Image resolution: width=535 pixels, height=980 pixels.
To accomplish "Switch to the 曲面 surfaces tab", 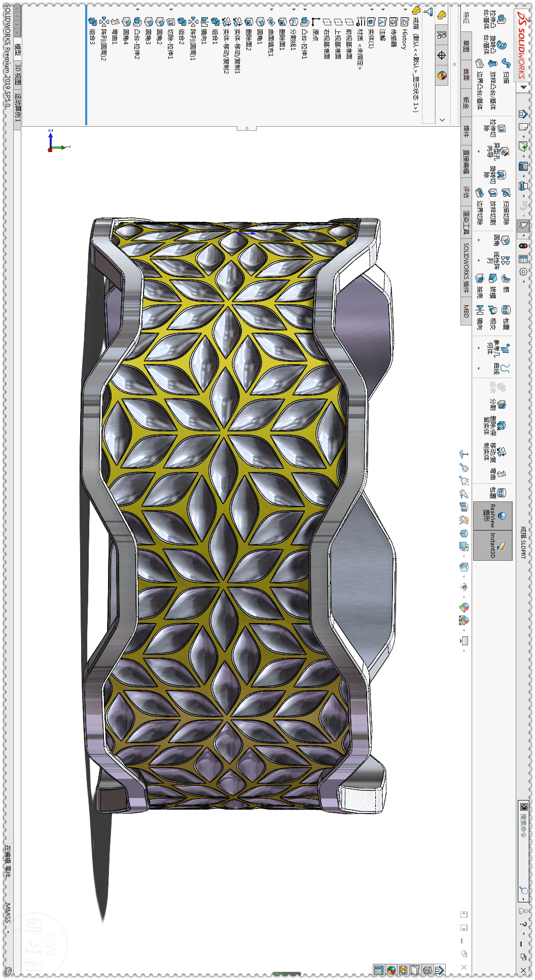I will click(x=466, y=75).
